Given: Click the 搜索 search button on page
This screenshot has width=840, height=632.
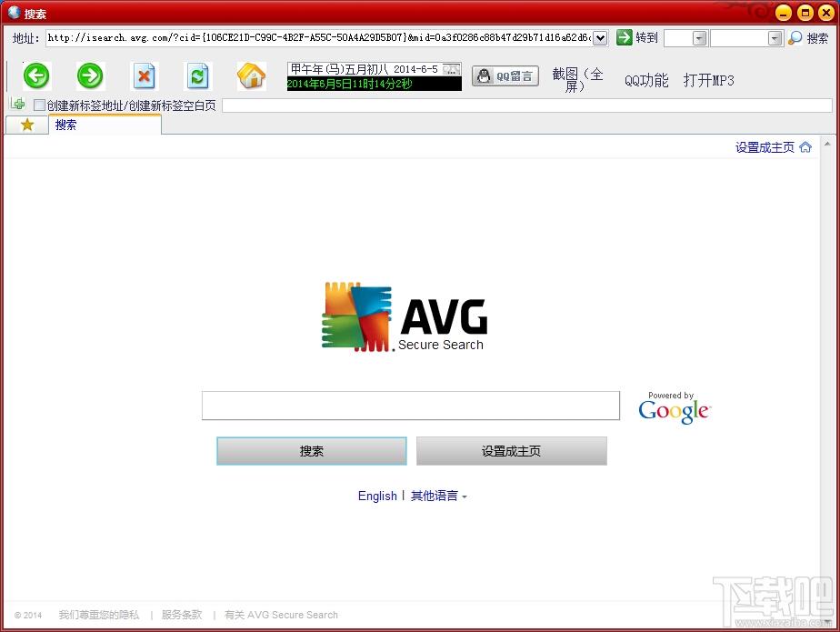Looking at the screenshot, I should click(x=312, y=451).
